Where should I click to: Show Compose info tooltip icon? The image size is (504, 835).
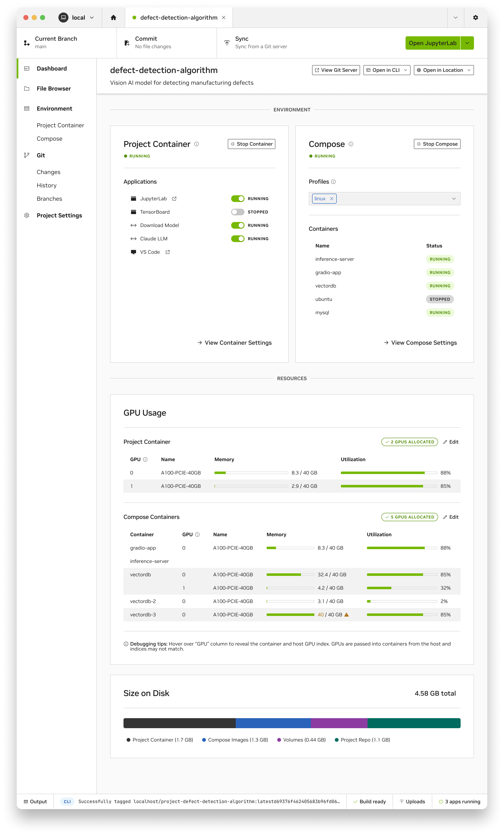pos(351,144)
